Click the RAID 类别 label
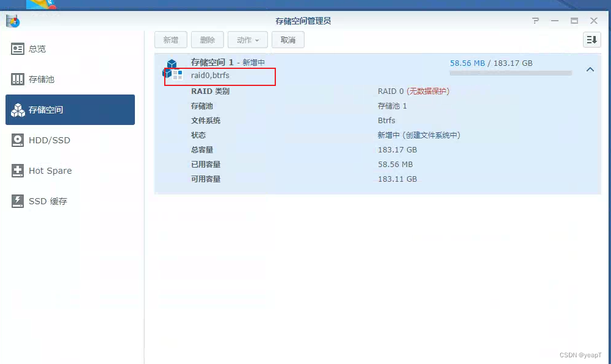 (210, 91)
